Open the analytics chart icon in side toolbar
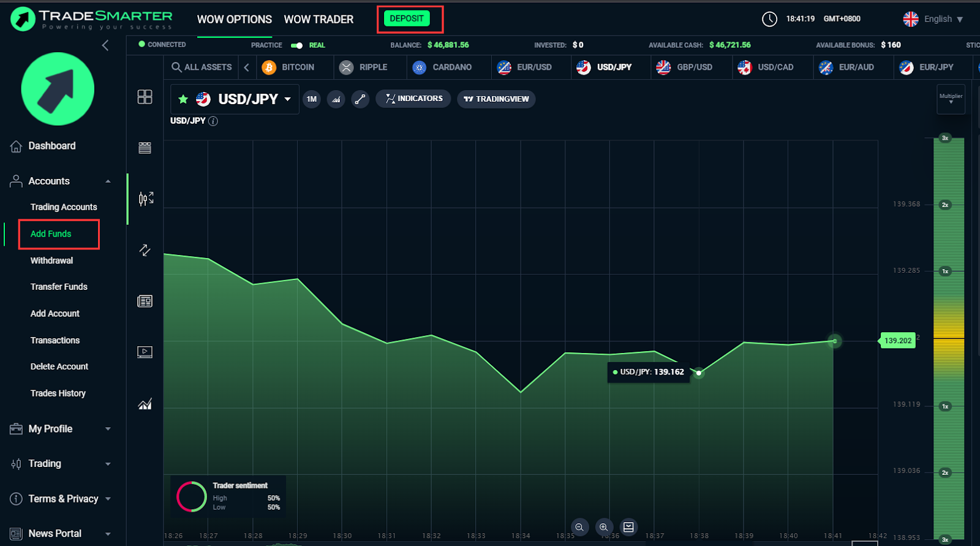This screenshot has width=980, height=546. pos(145,404)
